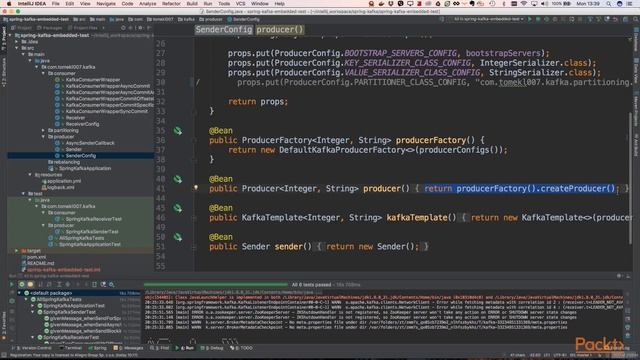
Task: Open the Spring tool window at the bottom
Action: click(x=98, y=348)
